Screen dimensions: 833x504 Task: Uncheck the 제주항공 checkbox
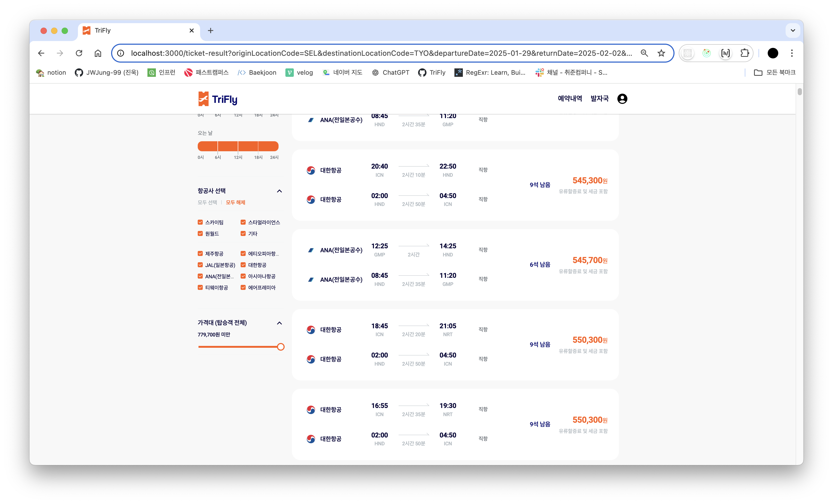click(200, 253)
